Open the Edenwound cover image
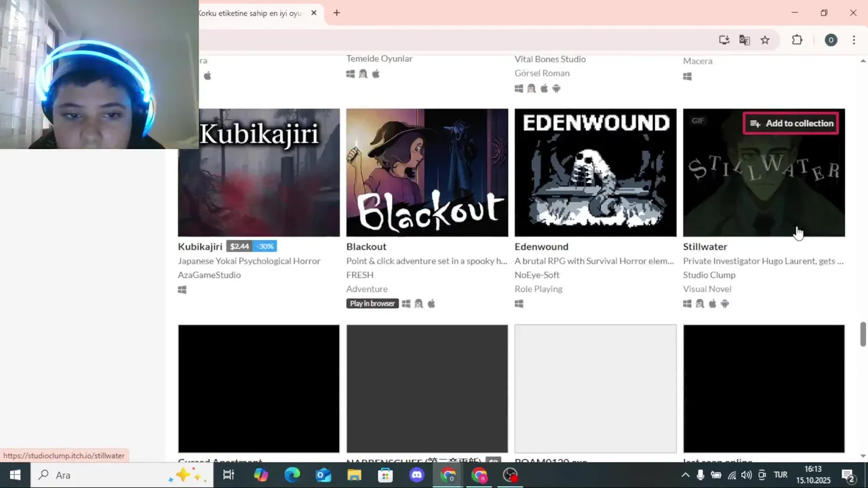This screenshot has width=868, height=488. point(595,172)
